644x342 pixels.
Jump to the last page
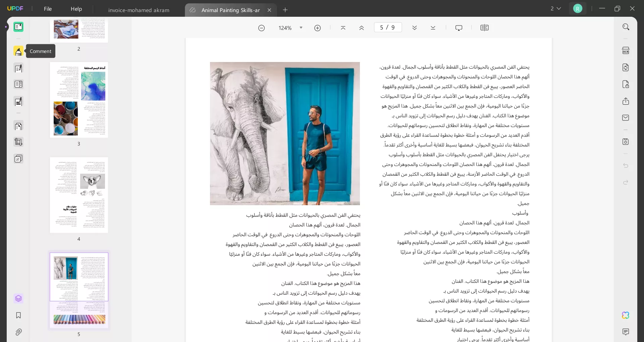(x=433, y=28)
